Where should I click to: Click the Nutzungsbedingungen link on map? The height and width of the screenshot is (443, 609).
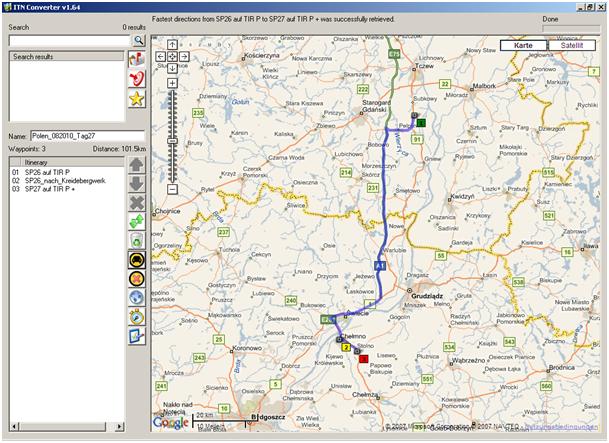[561, 426]
